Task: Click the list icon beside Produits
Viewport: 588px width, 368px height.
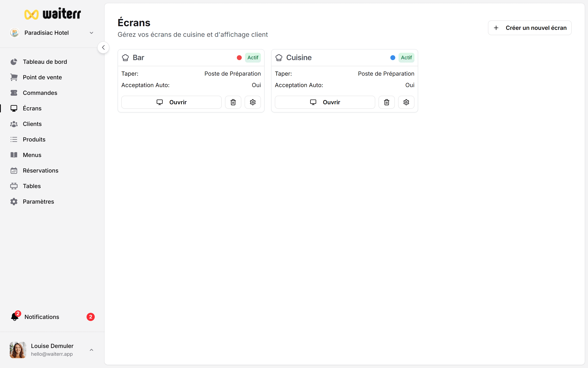Action: (14, 140)
